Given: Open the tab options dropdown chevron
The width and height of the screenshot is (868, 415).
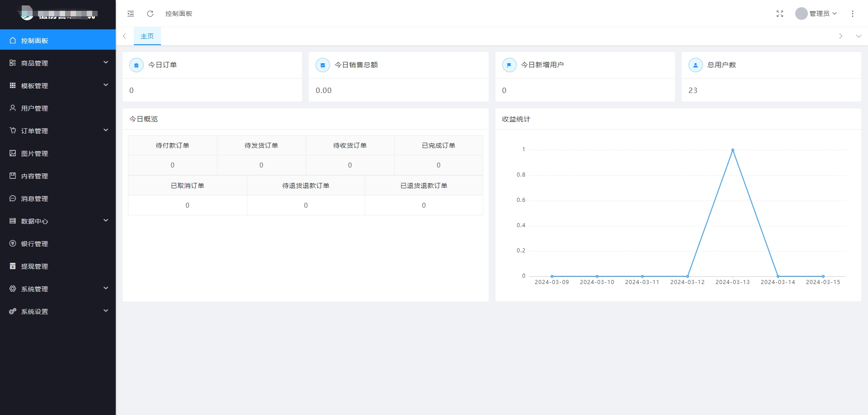Looking at the screenshot, I should coord(859,36).
